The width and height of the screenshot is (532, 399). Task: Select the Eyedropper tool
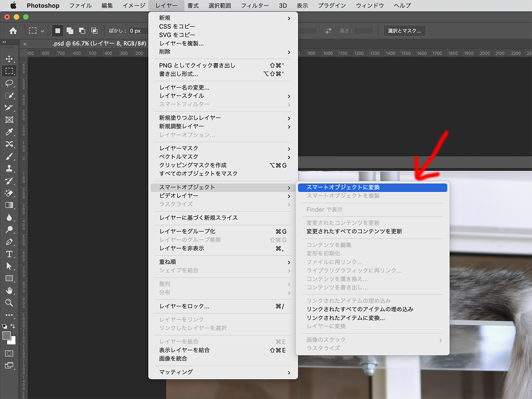pos(9,132)
